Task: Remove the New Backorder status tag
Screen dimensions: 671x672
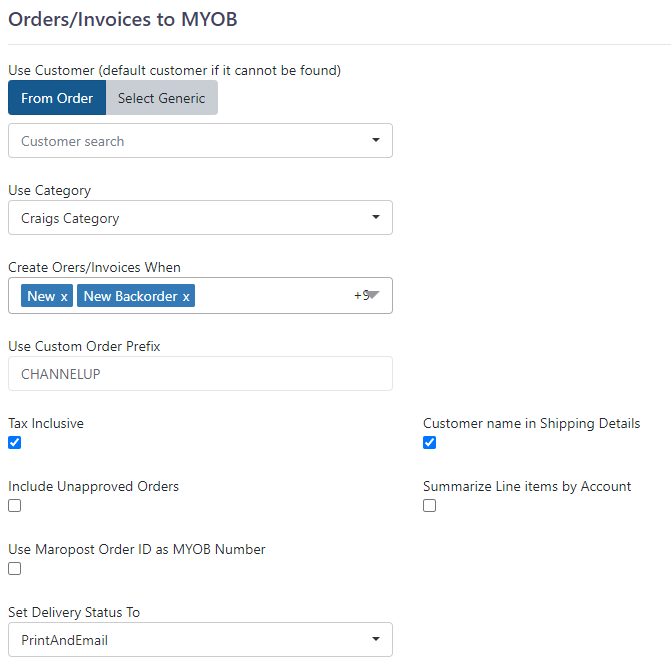Action: coord(186,297)
